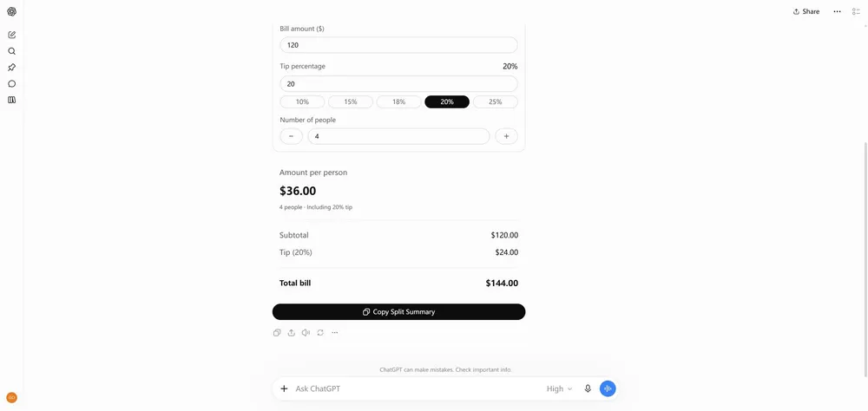Increase number of people with plus button
Viewport: 868px width, 411px height.
507,136
